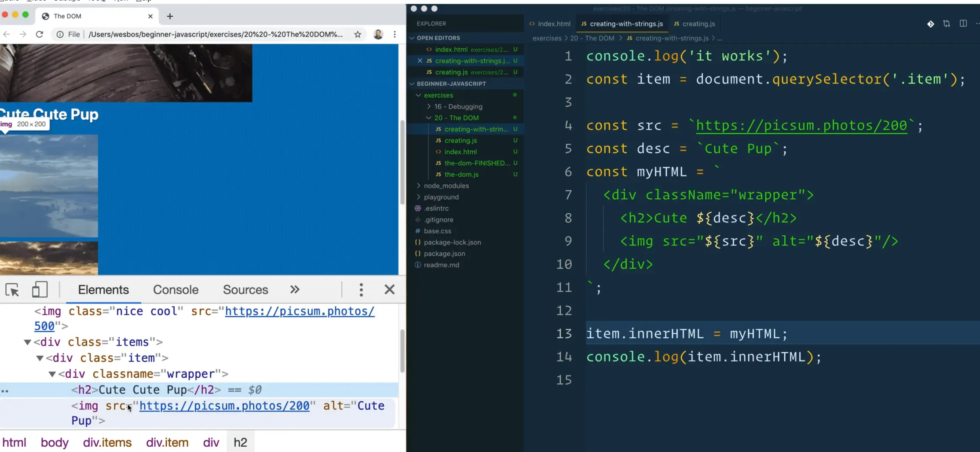Image resolution: width=980 pixels, height=452 pixels.
Task: Switch to the Console tab in DevTools
Action: [176, 290]
